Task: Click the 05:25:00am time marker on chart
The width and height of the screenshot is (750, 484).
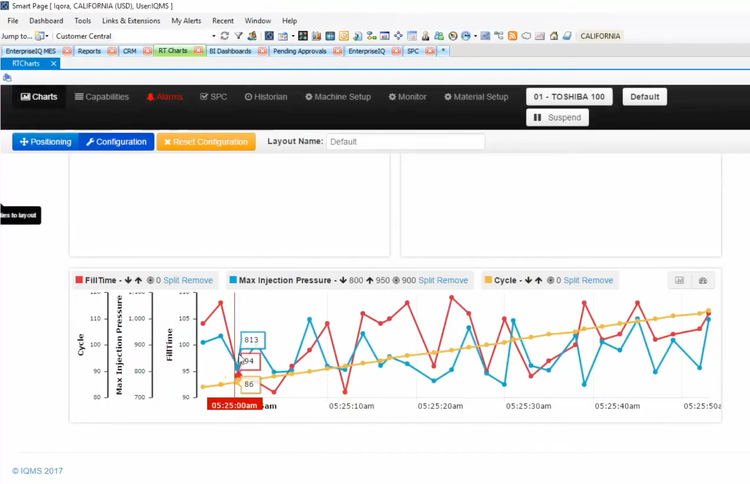Action: coord(234,405)
